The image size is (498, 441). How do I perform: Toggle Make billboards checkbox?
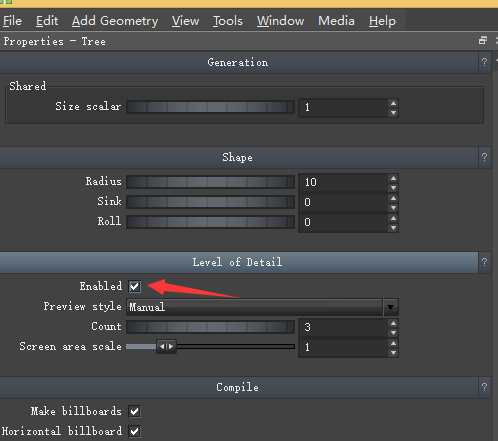[135, 412]
